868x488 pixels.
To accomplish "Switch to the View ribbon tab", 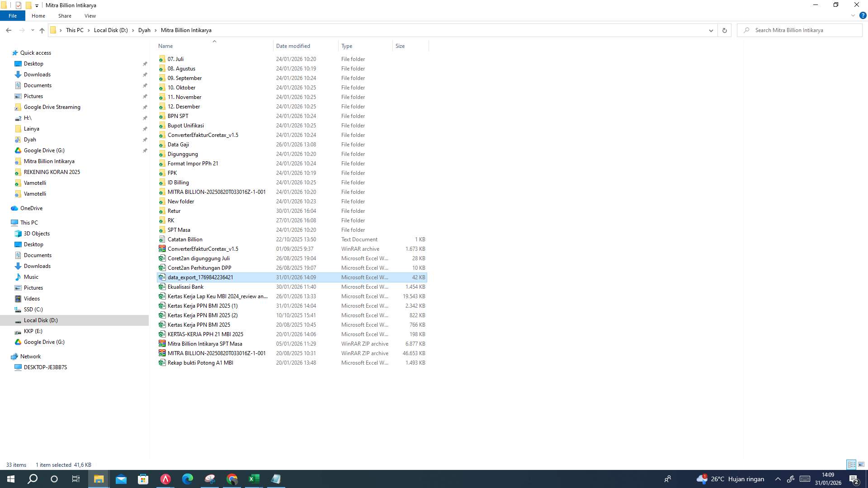I will pos(90,15).
